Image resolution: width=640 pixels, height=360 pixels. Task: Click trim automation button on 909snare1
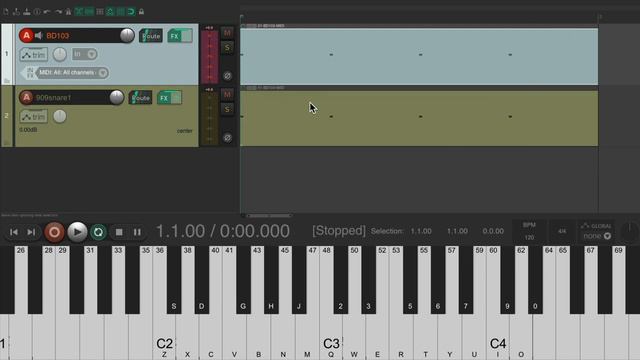pos(34,117)
